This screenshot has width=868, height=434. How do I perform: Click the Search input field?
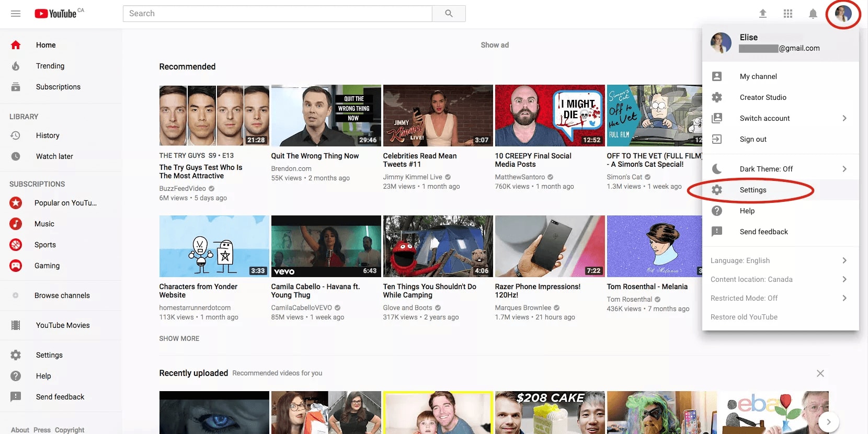tap(278, 14)
